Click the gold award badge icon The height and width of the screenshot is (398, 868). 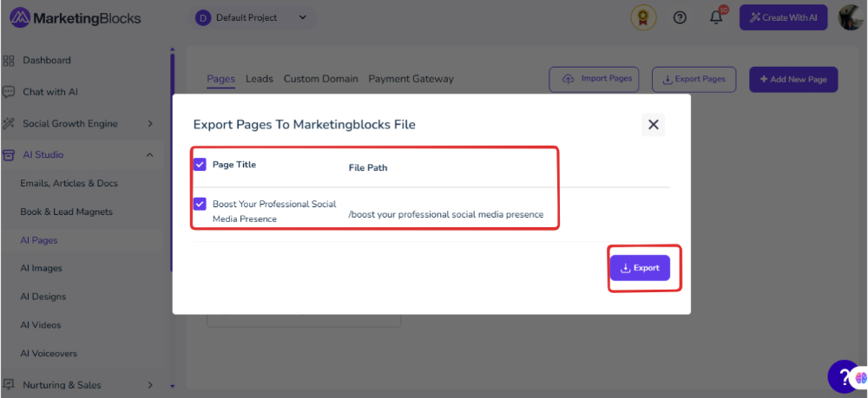point(643,17)
